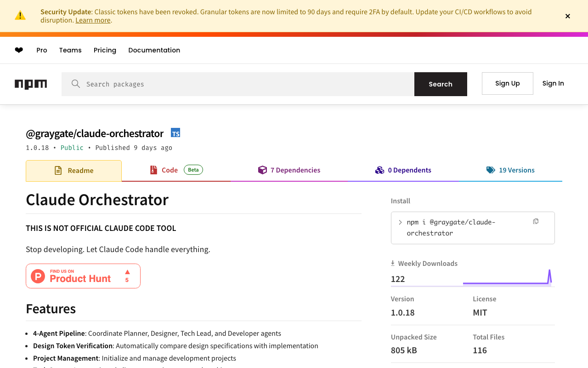This screenshot has height=368, width=588.
Task: Click the npm heart icon
Action: (19, 50)
